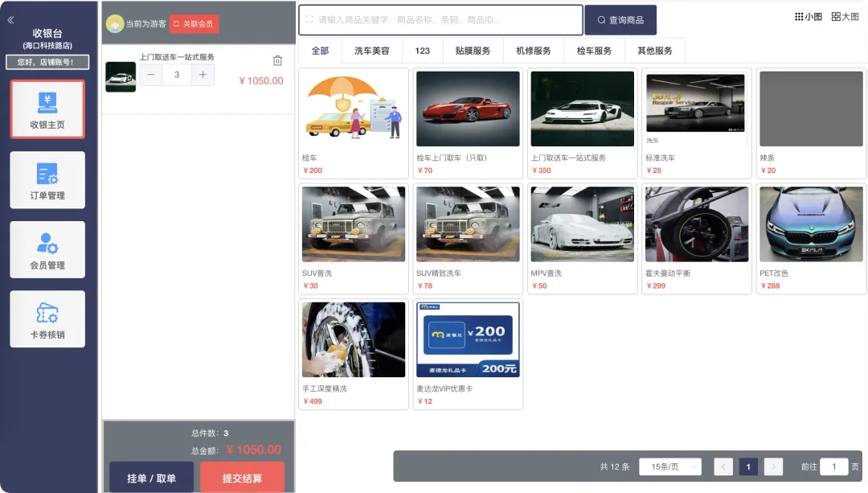This screenshot has height=493, width=868.
Task: Click 您好, 店铺账号! button
Action: pyautogui.click(x=47, y=62)
